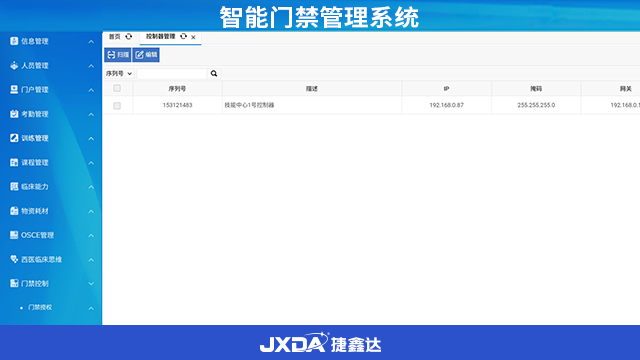Click the 临床能力 sidebar icon
The width and height of the screenshot is (640, 360).
(14, 187)
